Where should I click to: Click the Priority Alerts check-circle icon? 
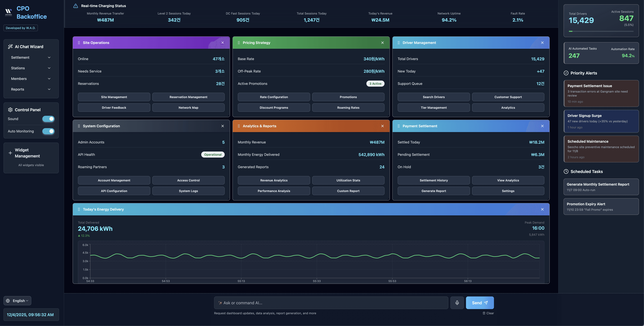point(566,73)
